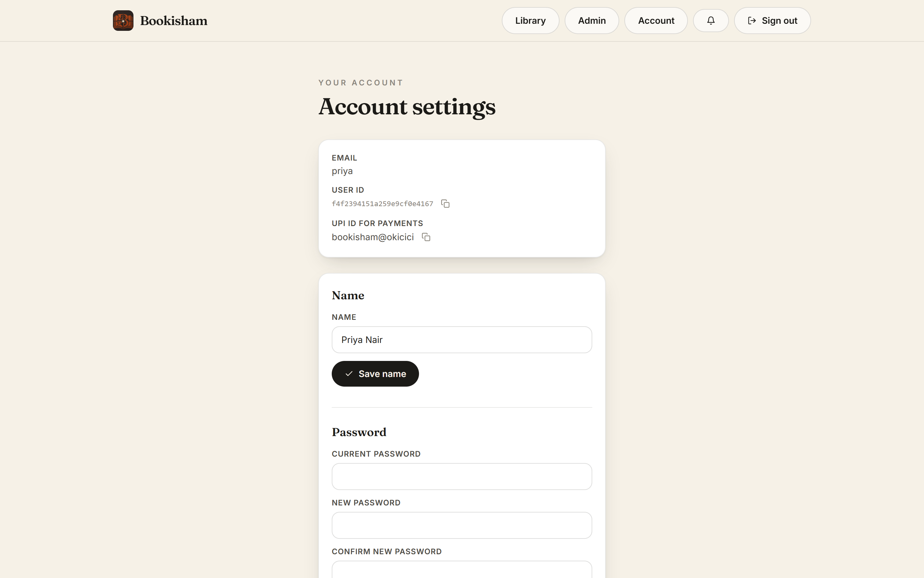This screenshot has width=924, height=578.
Task: Select the email value 'priya'
Action: coord(342,171)
